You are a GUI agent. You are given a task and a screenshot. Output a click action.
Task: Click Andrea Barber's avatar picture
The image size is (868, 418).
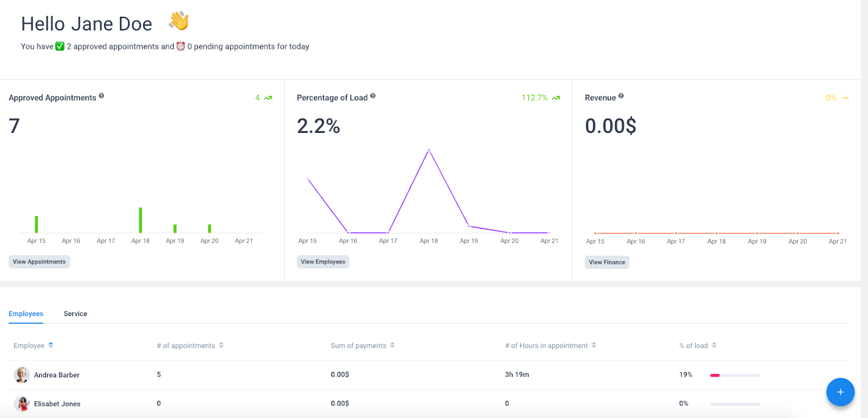22,375
